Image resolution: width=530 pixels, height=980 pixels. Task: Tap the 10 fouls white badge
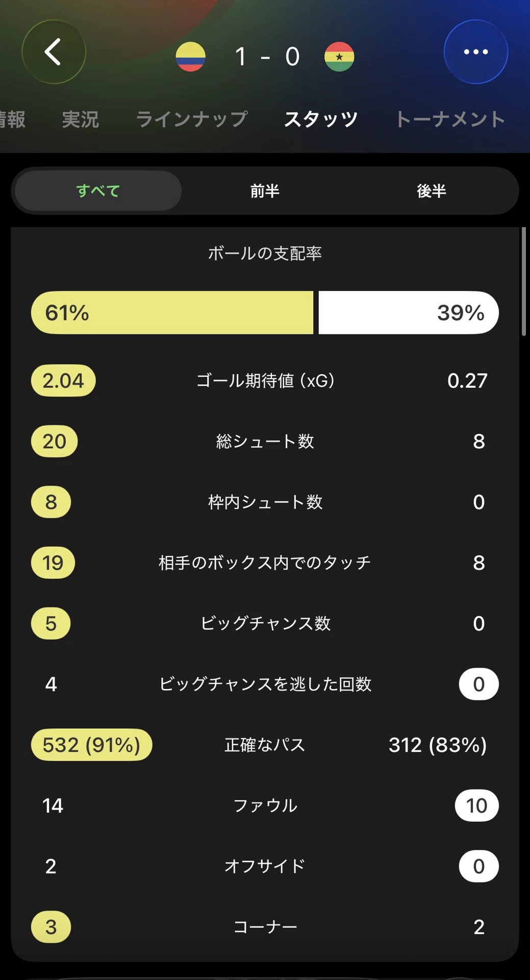point(476,805)
